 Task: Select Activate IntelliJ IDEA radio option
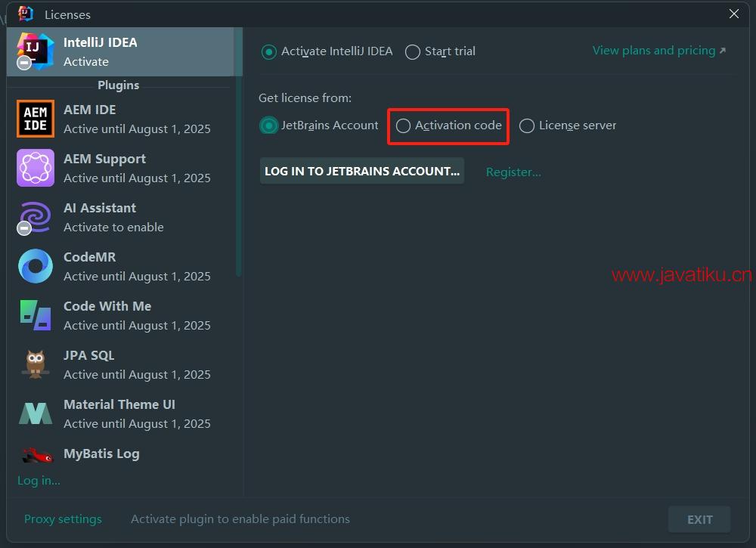327,51
